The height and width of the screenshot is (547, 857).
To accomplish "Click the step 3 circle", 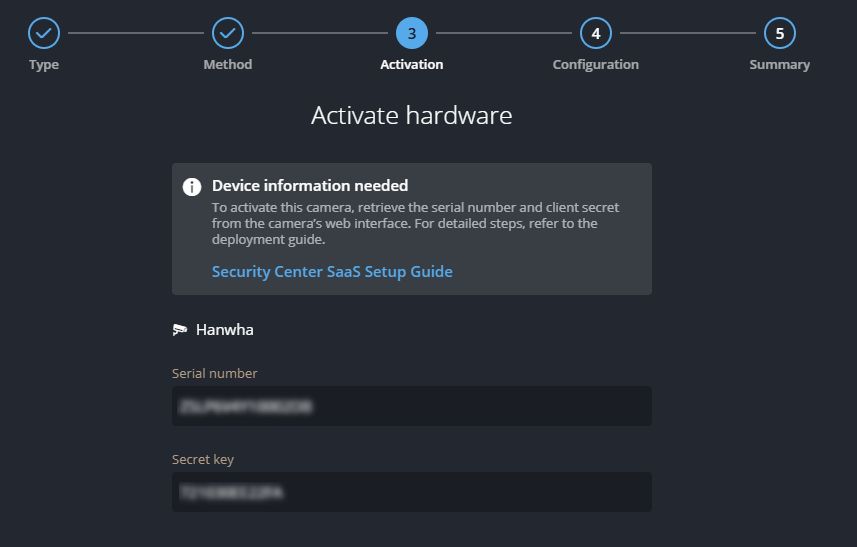I will point(412,34).
